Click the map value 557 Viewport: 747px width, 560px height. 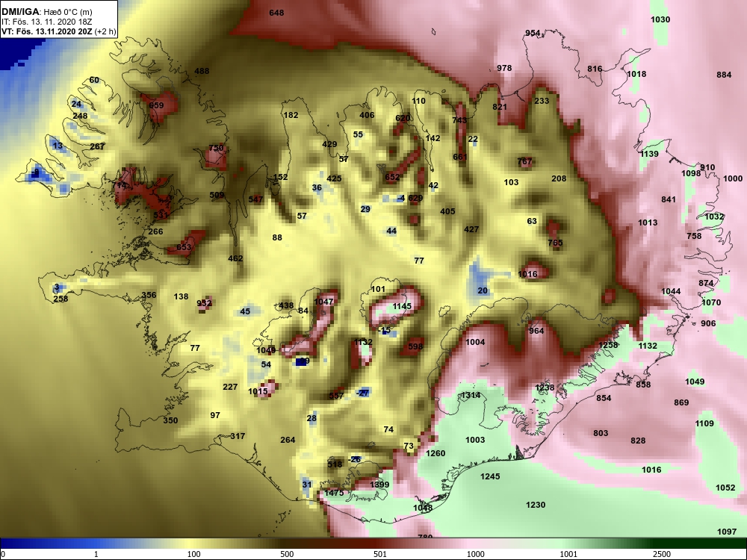coord(336,396)
